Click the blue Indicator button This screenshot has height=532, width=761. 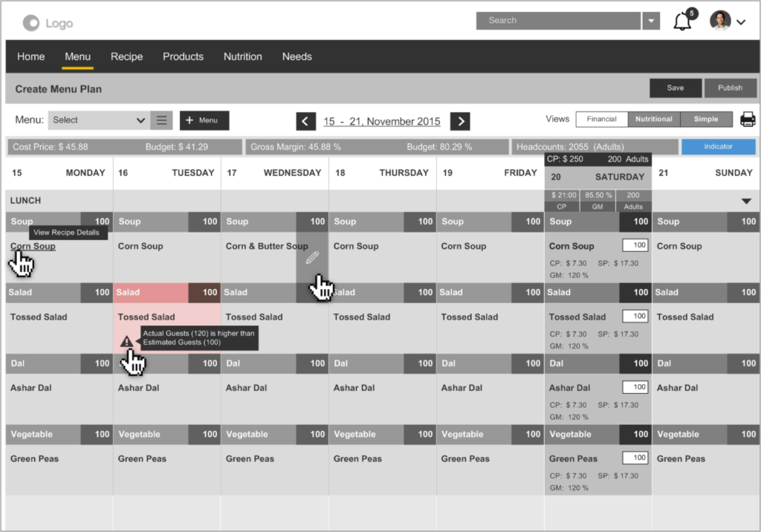tap(718, 147)
